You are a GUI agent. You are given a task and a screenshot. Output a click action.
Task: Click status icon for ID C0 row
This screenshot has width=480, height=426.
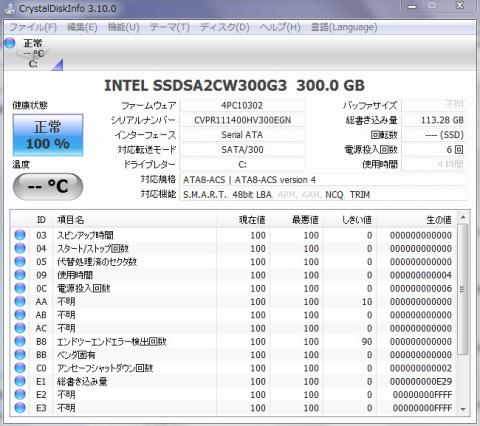click(20, 368)
